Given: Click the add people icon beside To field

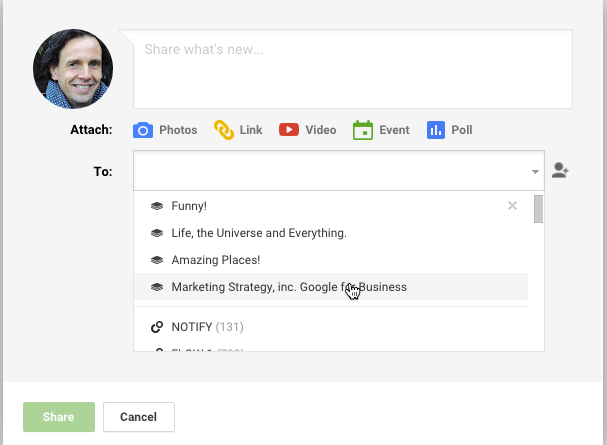Looking at the screenshot, I should [560, 170].
